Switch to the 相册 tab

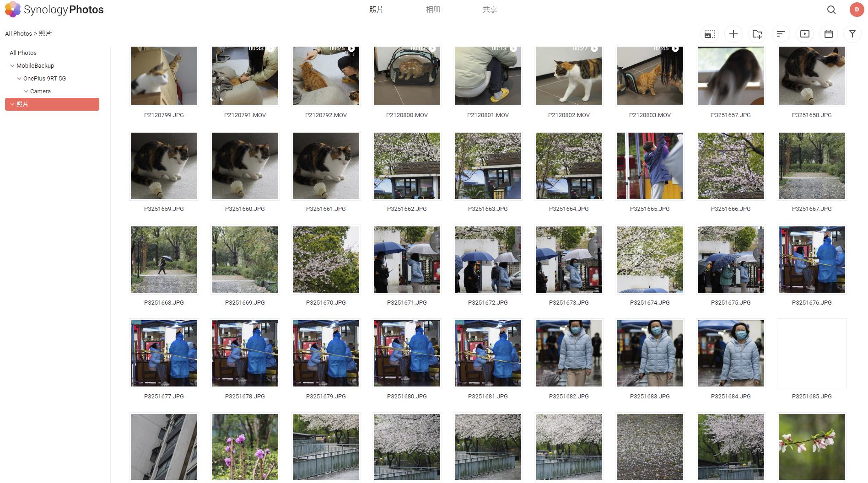coord(433,10)
